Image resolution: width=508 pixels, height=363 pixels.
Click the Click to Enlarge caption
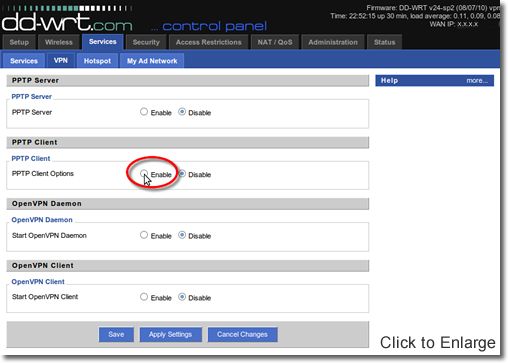coord(438,343)
